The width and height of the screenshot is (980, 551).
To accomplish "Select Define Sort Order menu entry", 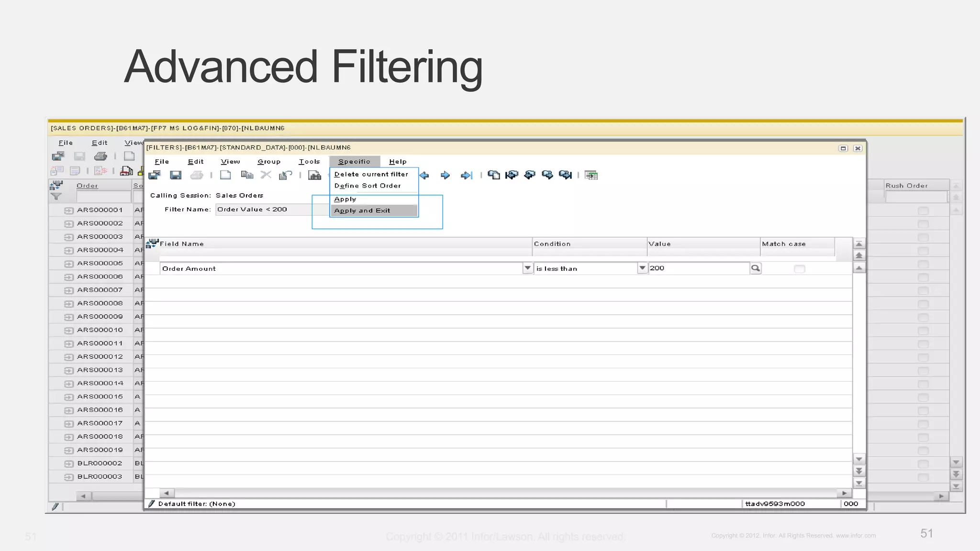I will tap(367, 186).
